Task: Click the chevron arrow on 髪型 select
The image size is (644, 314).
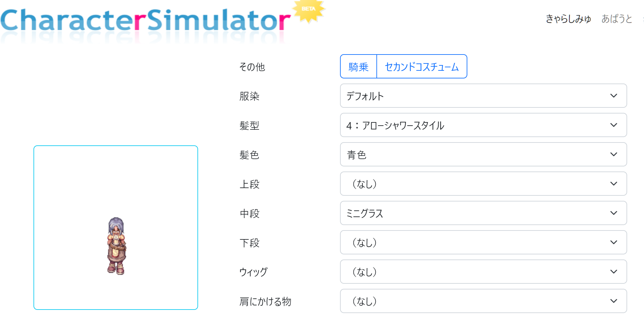Action: coord(614,125)
